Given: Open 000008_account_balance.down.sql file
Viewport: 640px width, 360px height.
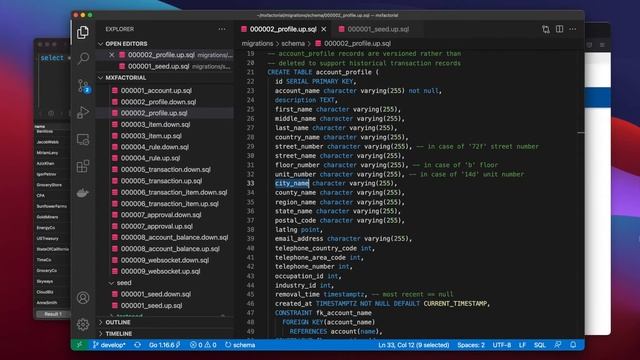Looking at the screenshot, I should [164, 237].
